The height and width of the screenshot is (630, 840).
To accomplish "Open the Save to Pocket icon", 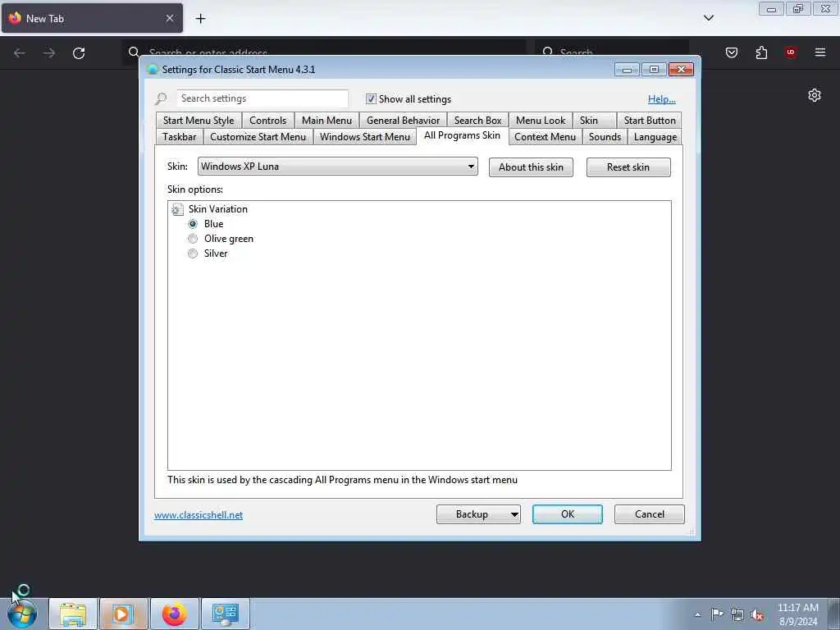I will pos(731,52).
